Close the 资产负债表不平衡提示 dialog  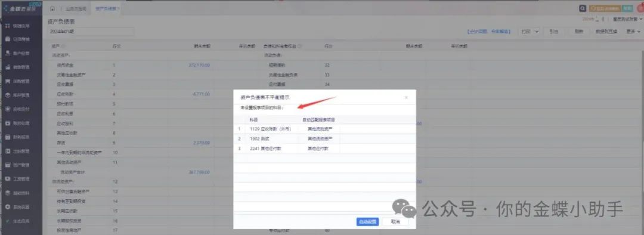click(406, 98)
